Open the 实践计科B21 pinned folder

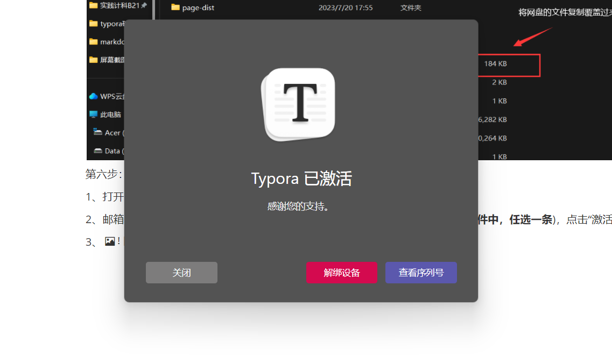tap(119, 5)
